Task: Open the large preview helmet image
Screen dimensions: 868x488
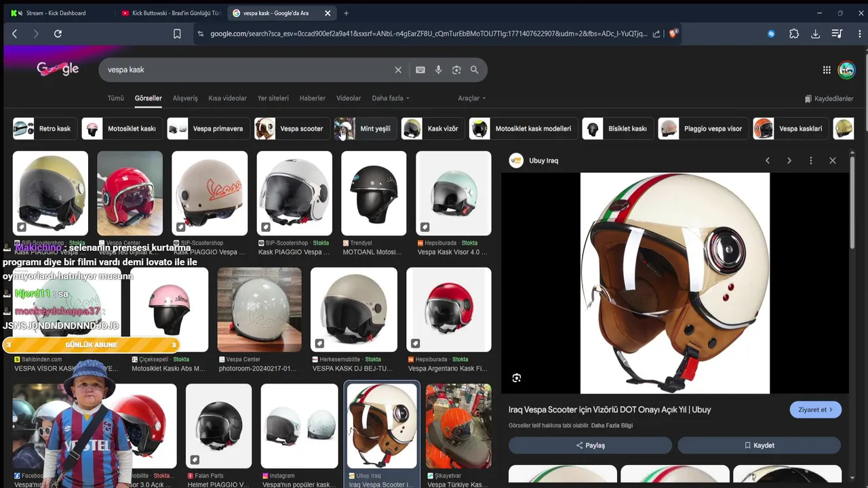Action: [x=675, y=283]
